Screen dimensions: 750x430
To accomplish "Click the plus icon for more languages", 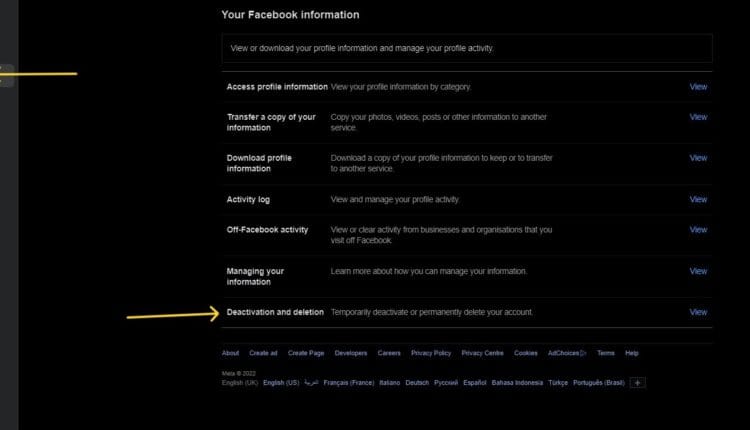I will 639,383.
